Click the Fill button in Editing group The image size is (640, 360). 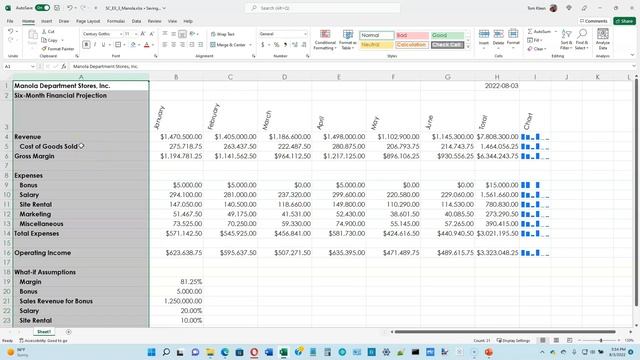click(534, 40)
